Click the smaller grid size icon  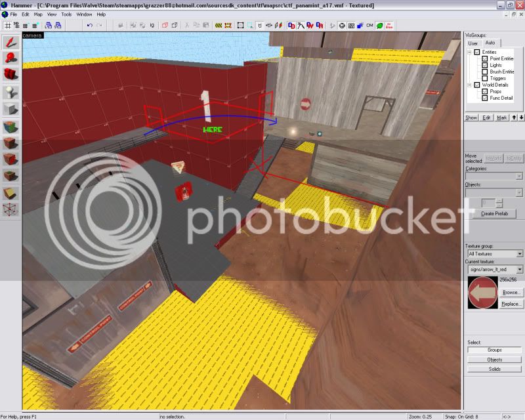click(x=26, y=26)
